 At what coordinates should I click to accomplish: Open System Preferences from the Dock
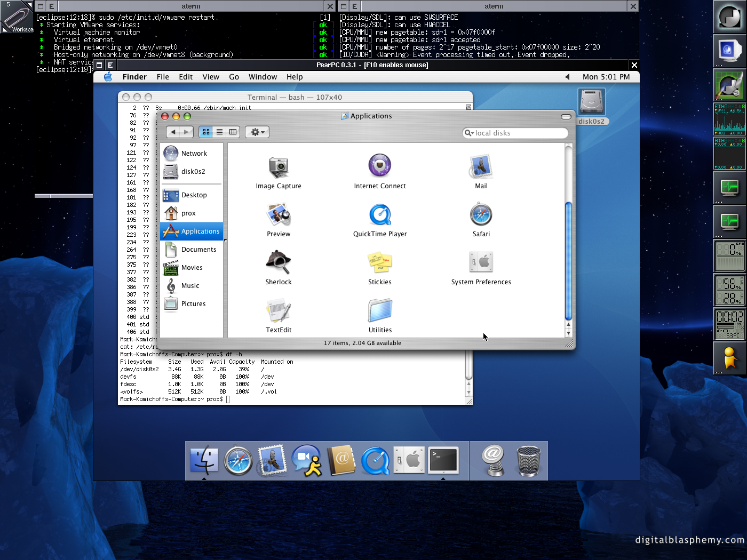click(x=409, y=460)
